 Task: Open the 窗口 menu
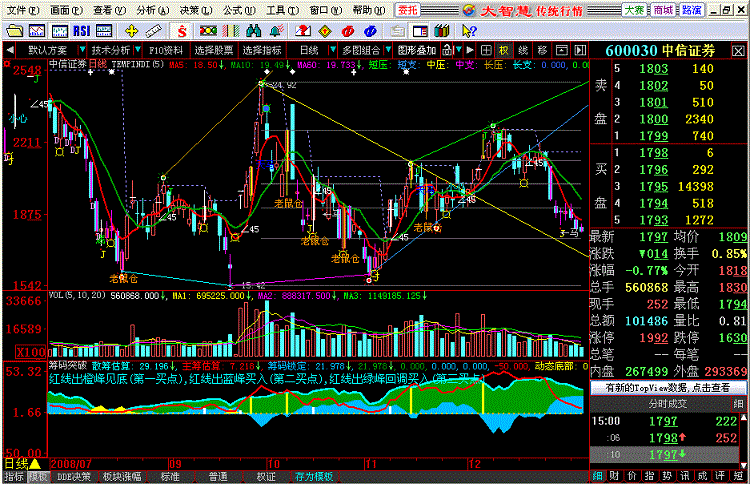pos(326,10)
